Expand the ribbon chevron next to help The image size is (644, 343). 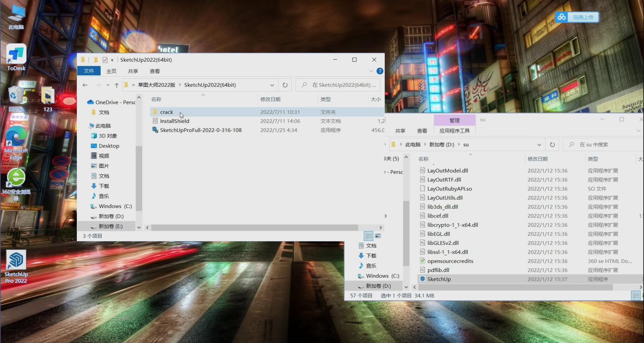pos(371,71)
